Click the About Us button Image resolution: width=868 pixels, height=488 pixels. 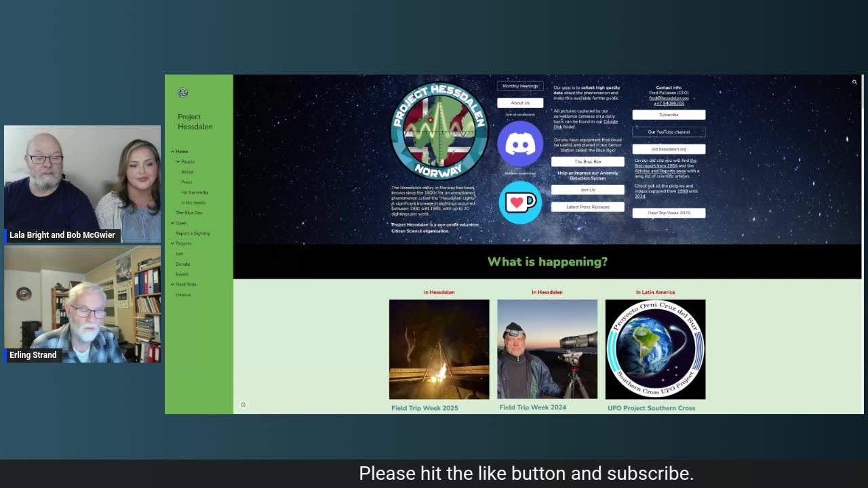[520, 103]
